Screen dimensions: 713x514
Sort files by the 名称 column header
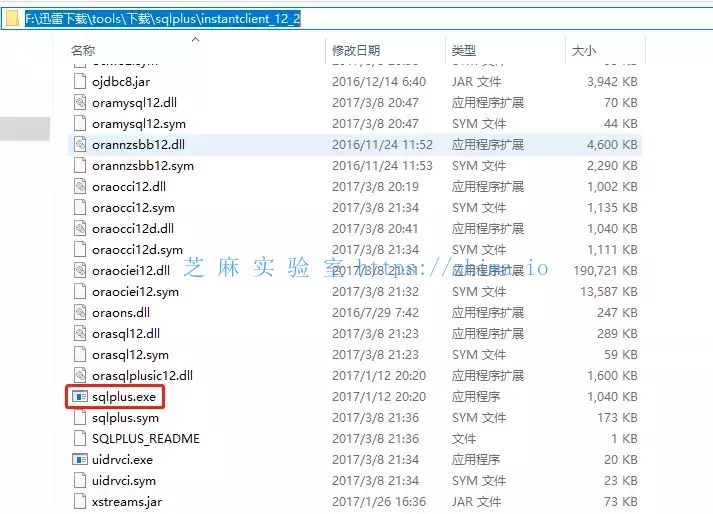[x=83, y=50]
